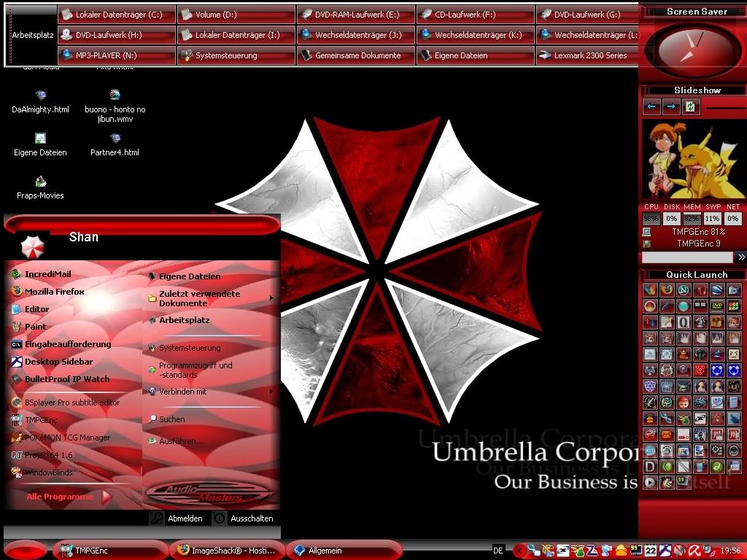Open Fraps-Movies desktop shortcut
This screenshot has height=560, width=747.
[41, 188]
